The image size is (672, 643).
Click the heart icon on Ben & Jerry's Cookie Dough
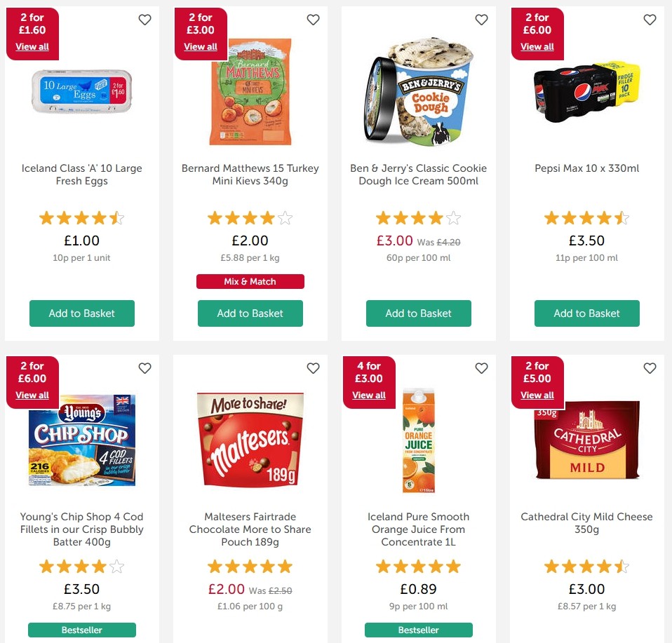coord(481,20)
